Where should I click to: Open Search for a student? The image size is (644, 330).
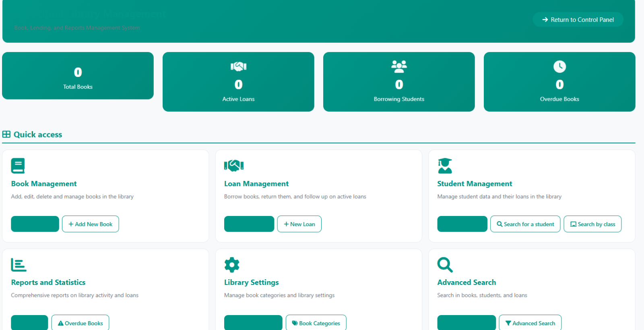coord(525,224)
